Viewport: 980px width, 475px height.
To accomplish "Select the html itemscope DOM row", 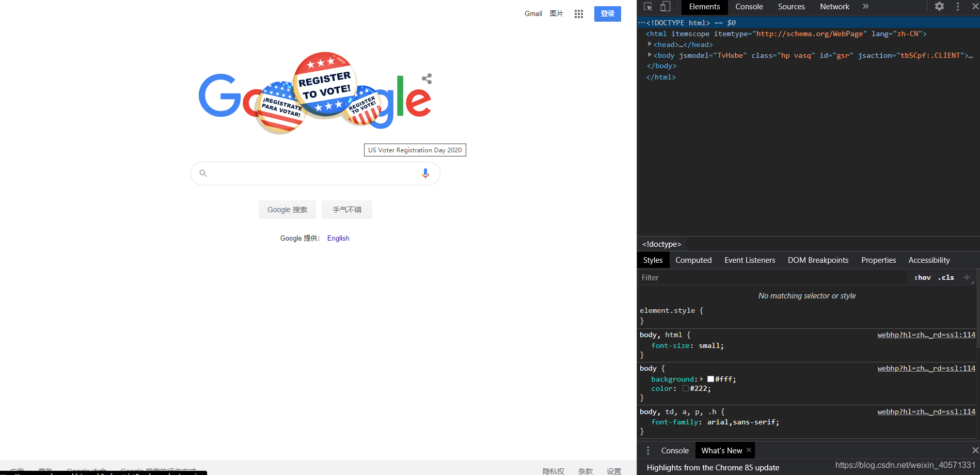I will 808,34.
